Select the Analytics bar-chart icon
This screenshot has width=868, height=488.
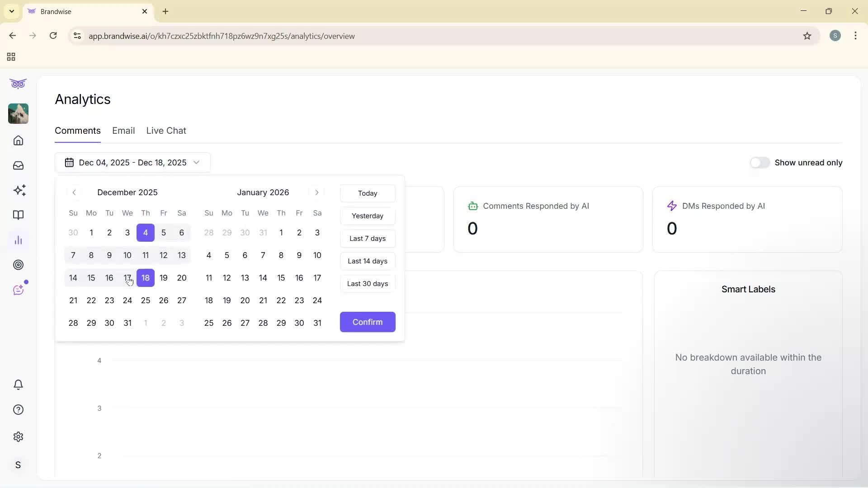pyautogui.click(x=18, y=240)
